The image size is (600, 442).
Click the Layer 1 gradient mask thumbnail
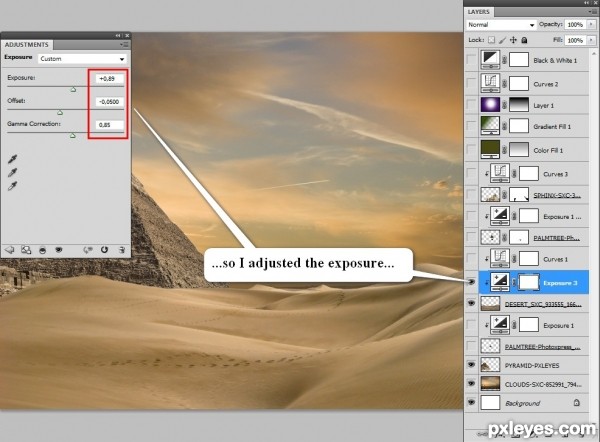point(519,105)
